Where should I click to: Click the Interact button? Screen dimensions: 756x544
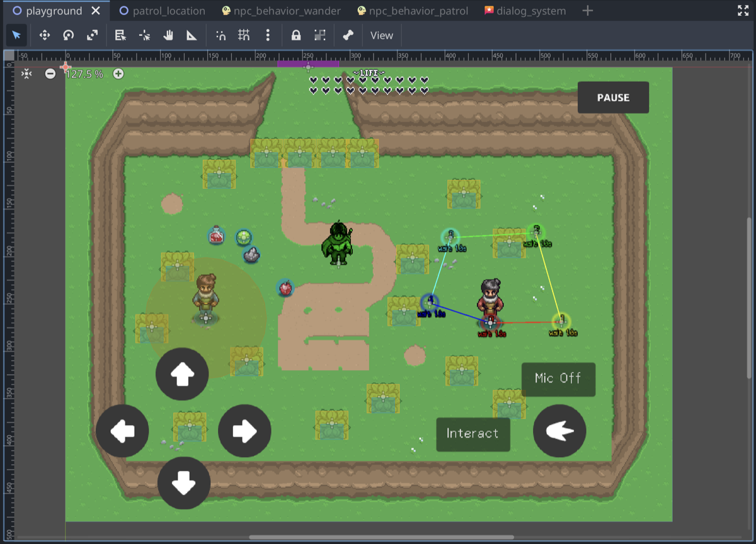pos(473,434)
